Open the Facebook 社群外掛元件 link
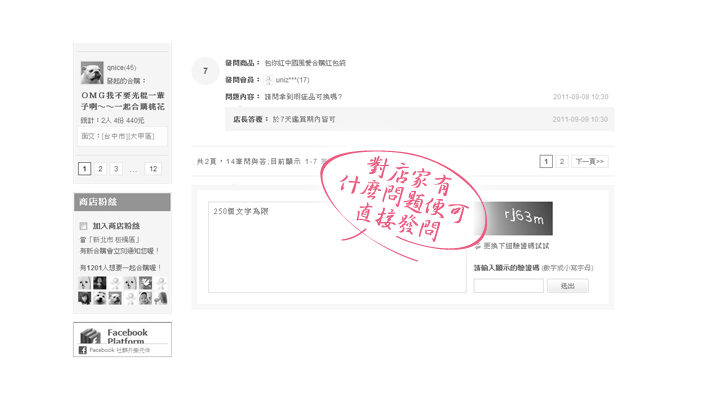721x400 pixels. (120, 350)
